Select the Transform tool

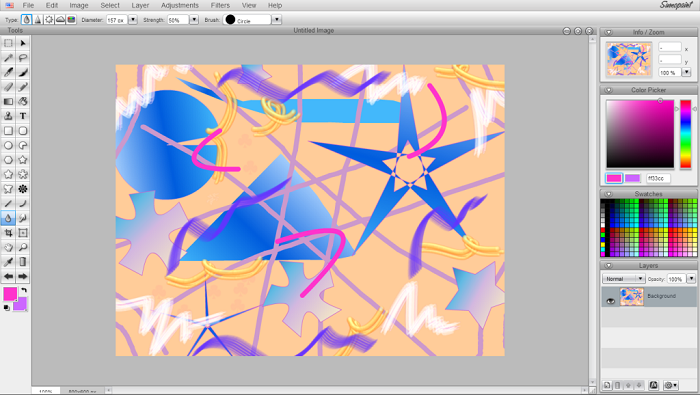click(x=23, y=233)
